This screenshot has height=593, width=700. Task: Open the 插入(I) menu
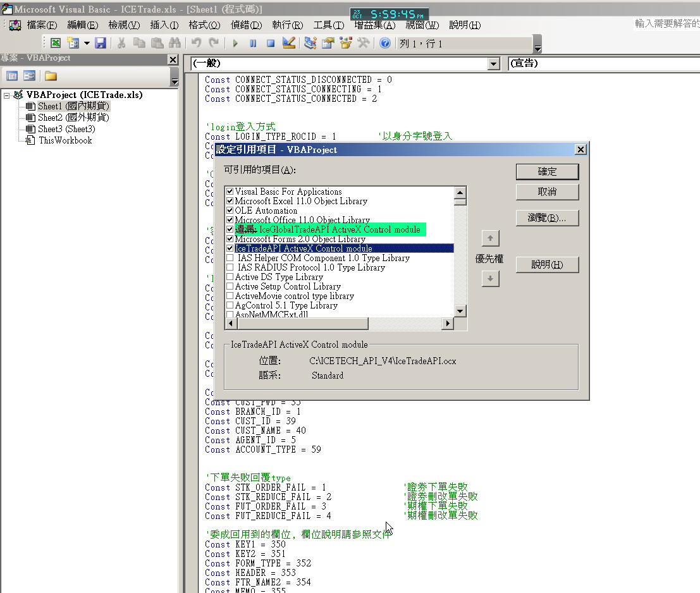[164, 25]
